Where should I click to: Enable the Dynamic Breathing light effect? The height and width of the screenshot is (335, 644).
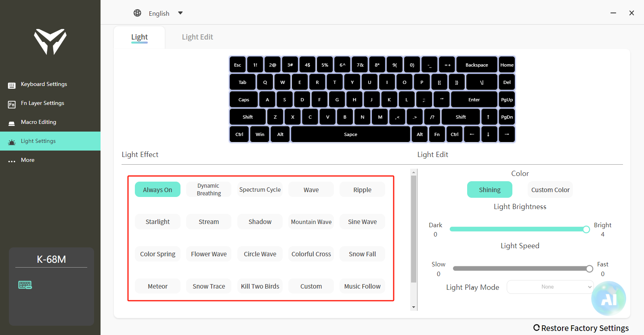tap(209, 190)
